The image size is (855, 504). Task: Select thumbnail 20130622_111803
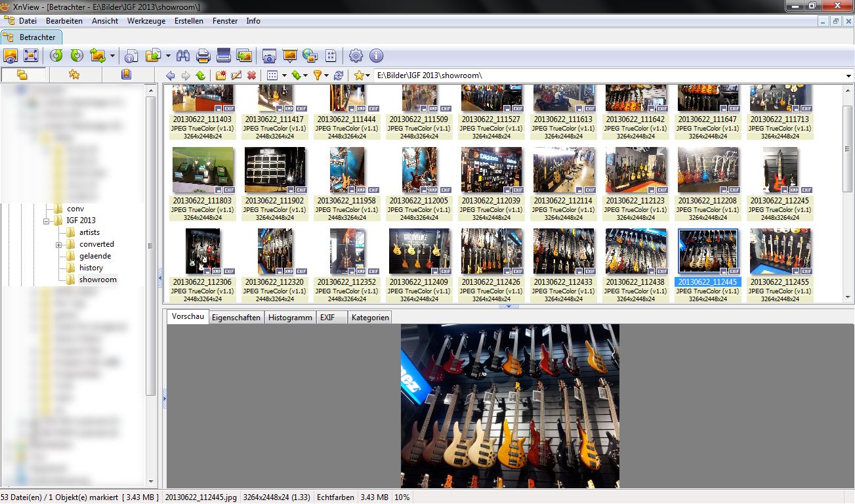coord(202,184)
